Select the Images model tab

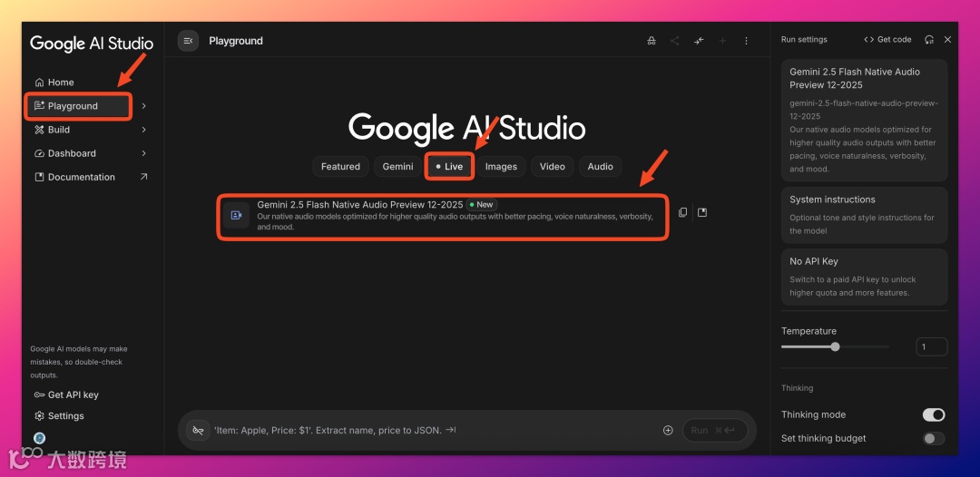pos(501,167)
